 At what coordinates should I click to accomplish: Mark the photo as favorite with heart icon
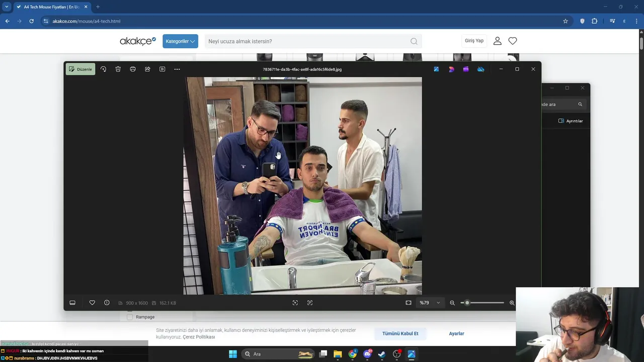92,303
